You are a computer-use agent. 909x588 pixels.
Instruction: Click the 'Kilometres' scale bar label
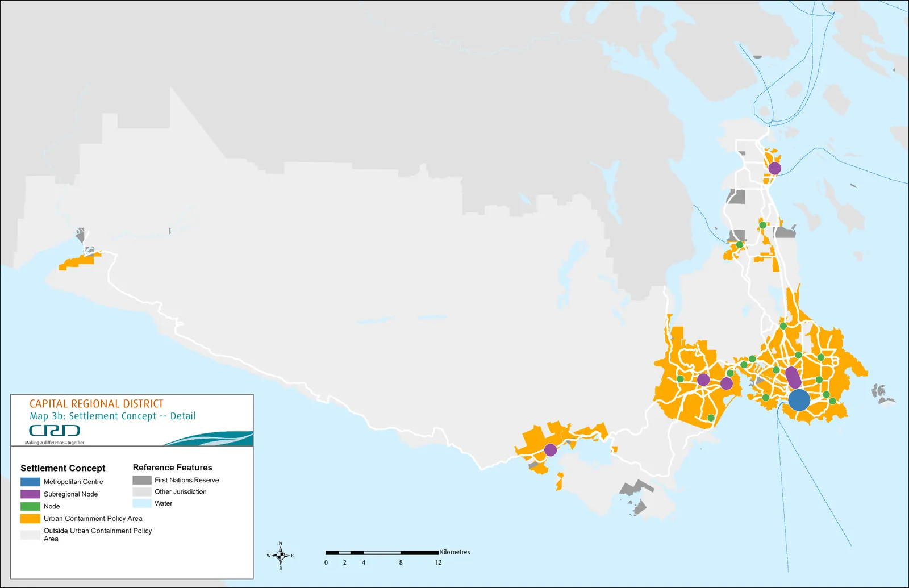(x=455, y=552)
